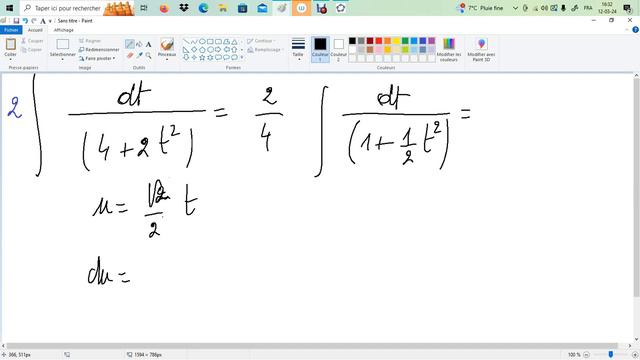Screen dimensions: 640x360
Task: Click the Coller paste icon
Action: pyautogui.click(x=11, y=44)
